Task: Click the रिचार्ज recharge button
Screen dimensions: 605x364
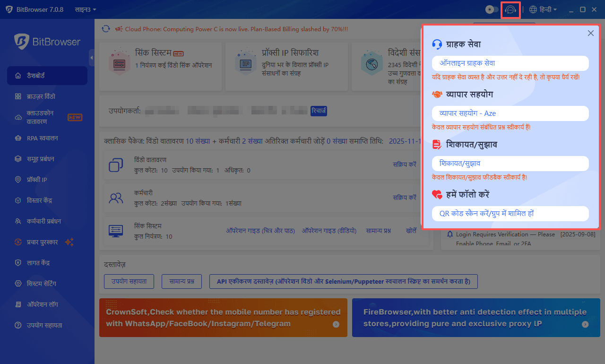Action: tap(319, 111)
